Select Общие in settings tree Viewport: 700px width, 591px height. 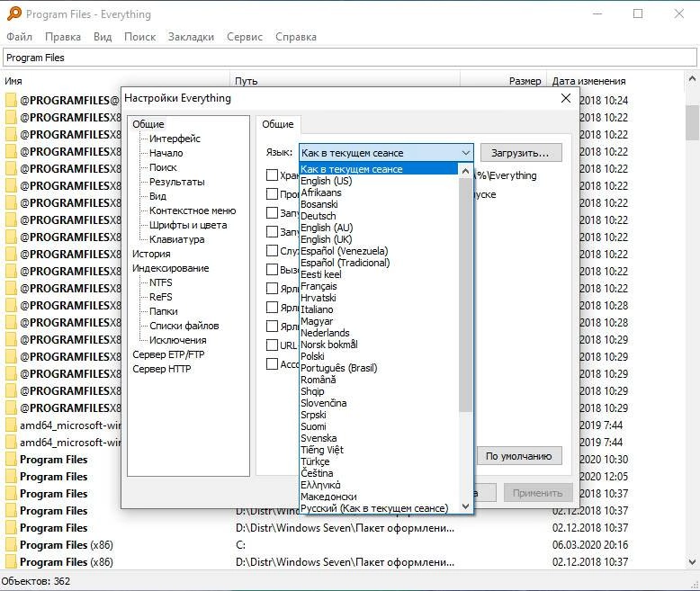tap(148, 124)
